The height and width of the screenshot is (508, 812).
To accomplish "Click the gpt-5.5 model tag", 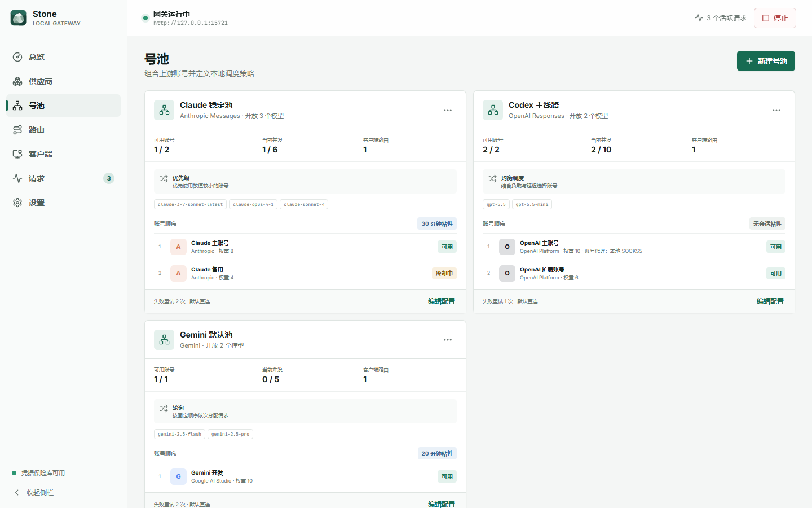I will (x=496, y=204).
